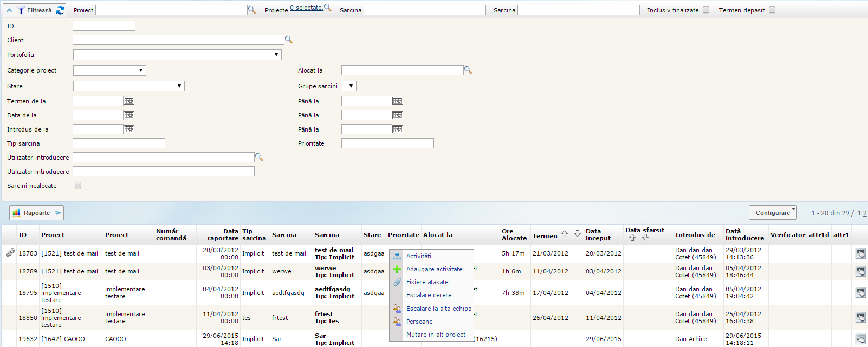Open the Portofoliu dropdown
The width and height of the screenshot is (868, 347).
pyautogui.click(x=177, y=55)
